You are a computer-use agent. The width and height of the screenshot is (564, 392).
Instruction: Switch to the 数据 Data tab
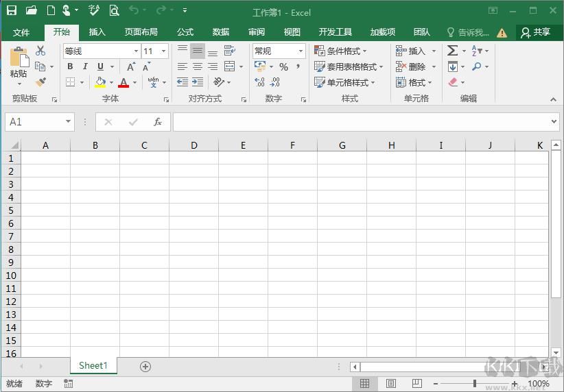click(x=220, y=32)
